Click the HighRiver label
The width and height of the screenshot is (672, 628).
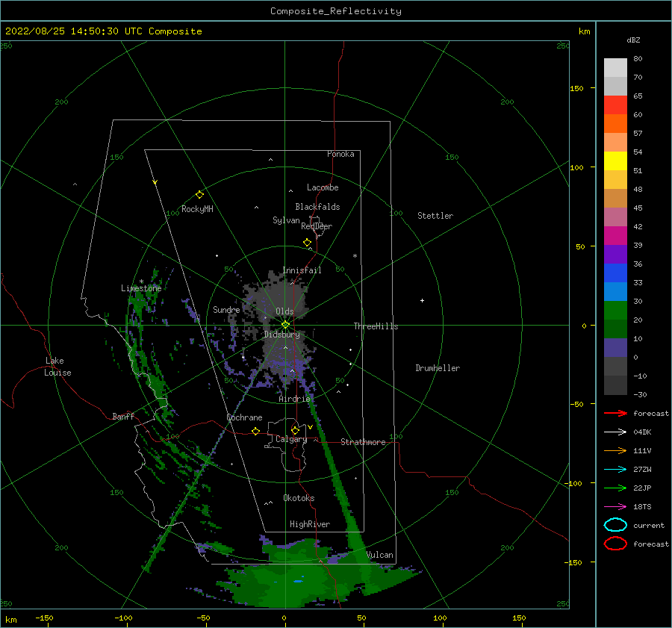point(310,524)
